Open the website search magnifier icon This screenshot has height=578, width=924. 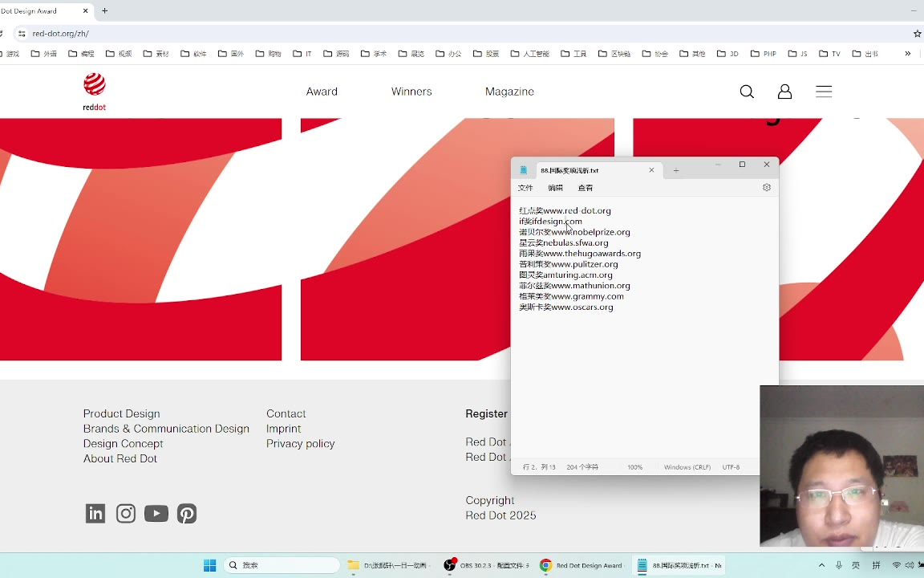click(747, 92)
